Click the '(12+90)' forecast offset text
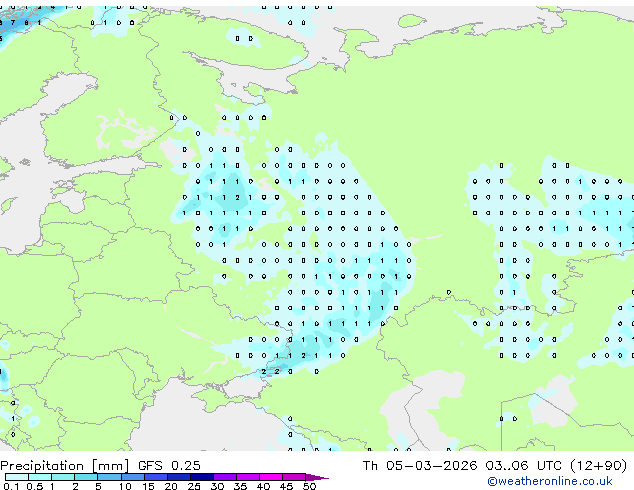Image resolution: width=634 pixels, height=490 pixels. 598,466
